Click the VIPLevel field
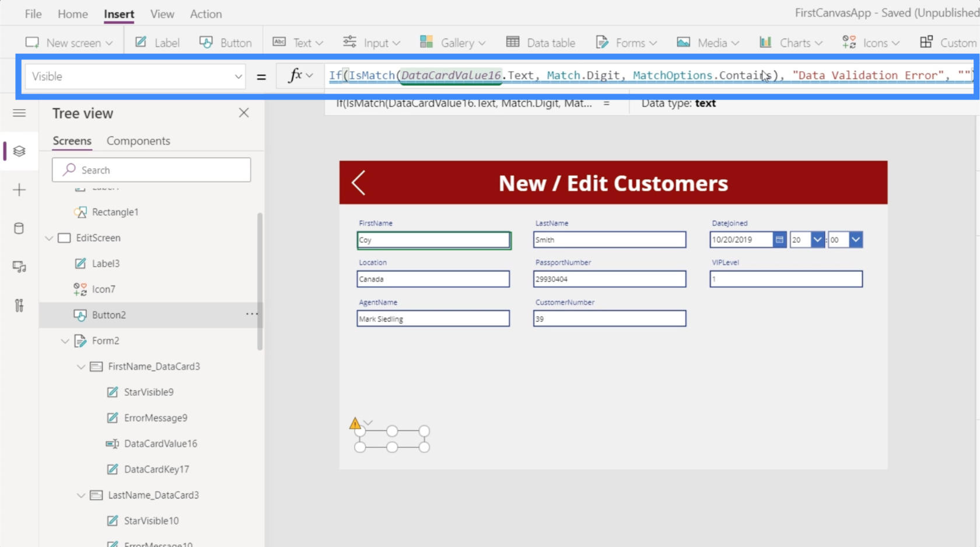This screenshot has width=980, height=547. pyautogui.click(x=786, y=279)
